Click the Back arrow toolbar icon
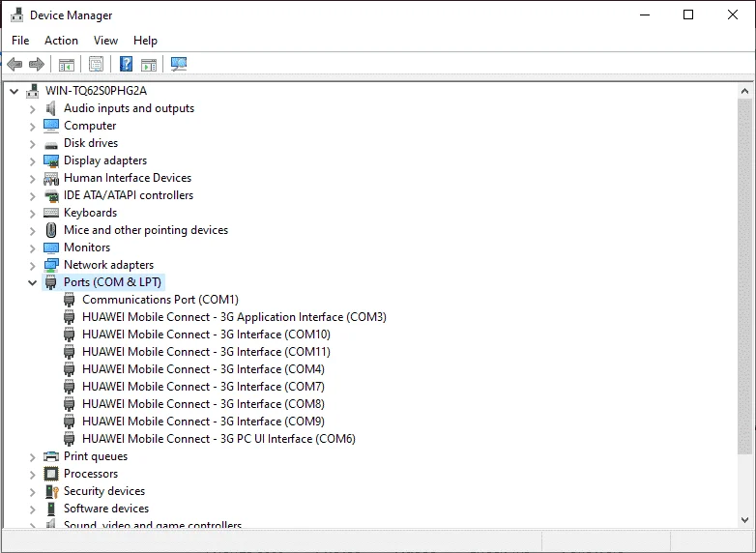Image resolution: width=756 pixels, height=553 pixels. coord(15,64)
